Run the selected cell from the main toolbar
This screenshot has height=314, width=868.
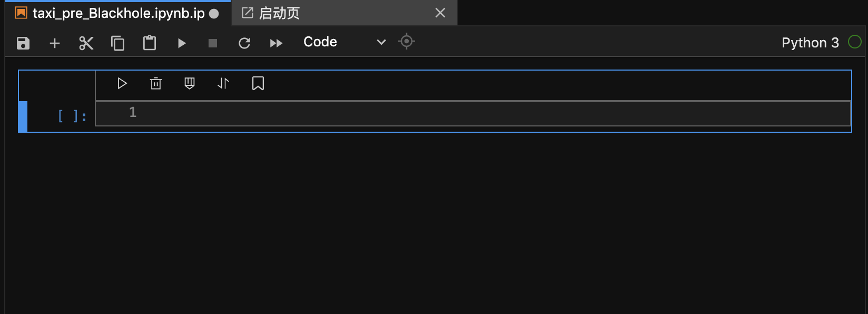coord(182,43)
